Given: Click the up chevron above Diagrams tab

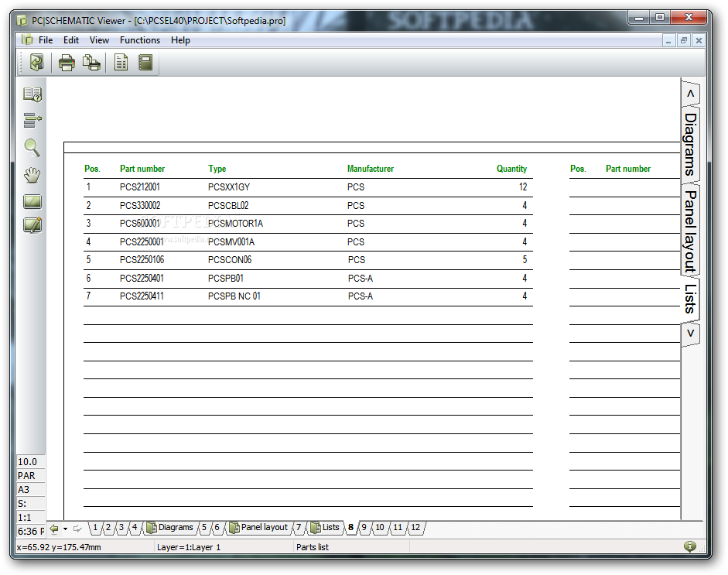Looking at the screenshot, I should (690, 94).
